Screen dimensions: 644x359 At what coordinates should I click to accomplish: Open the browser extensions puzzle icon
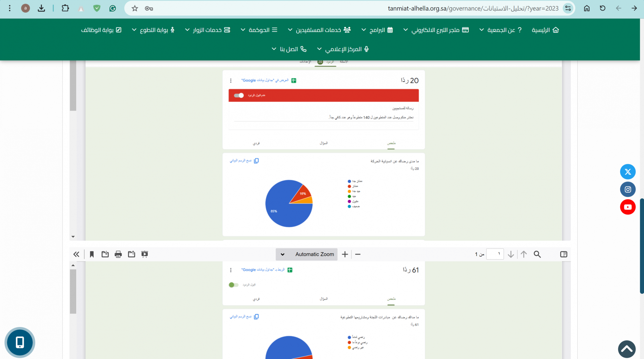tap(65, 8)
